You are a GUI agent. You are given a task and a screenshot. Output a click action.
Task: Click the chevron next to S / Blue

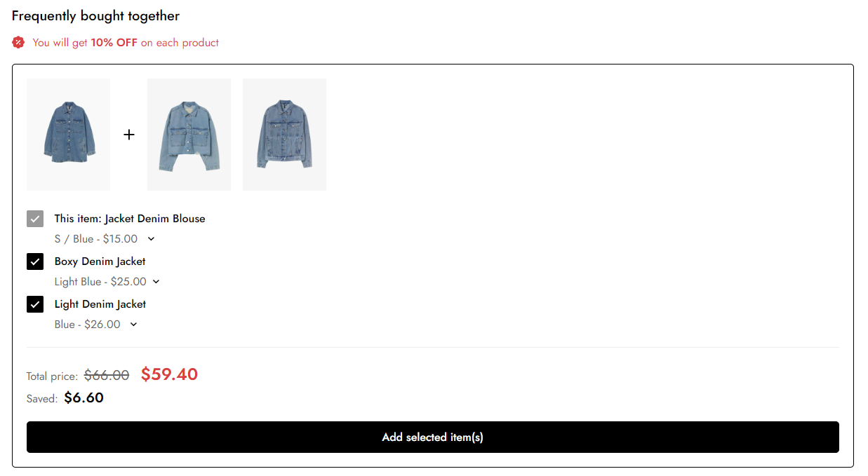tap(151, 239)
